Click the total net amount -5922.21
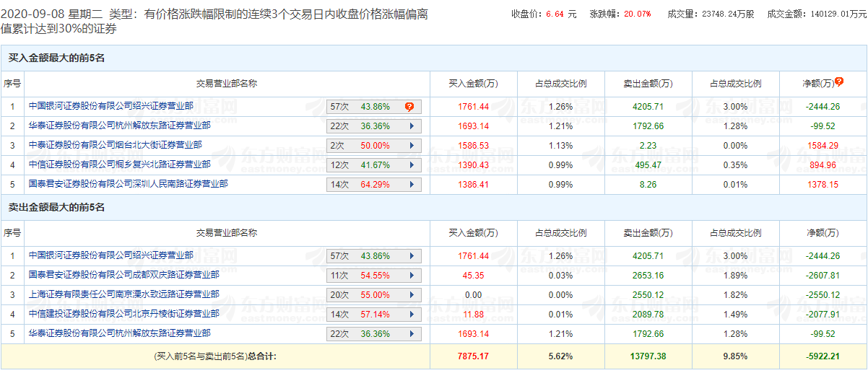 (x=823, y=356)
